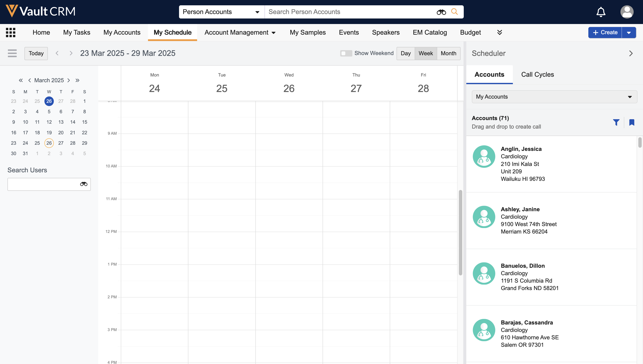The height and width of the screenshot is (364, 643).
Task: Open the Person Accounts dropdown
Action: click(221, 12)
